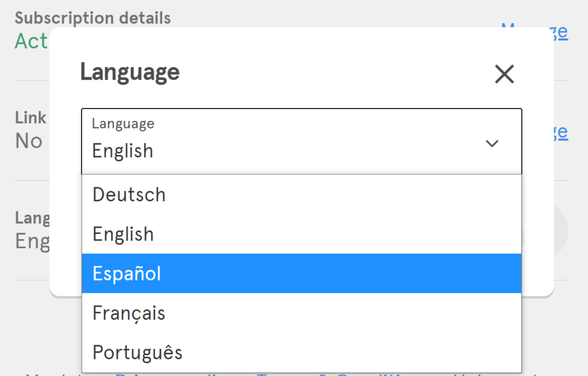
Task: Click the No value under Link
Action: click(x=29, y=141)
